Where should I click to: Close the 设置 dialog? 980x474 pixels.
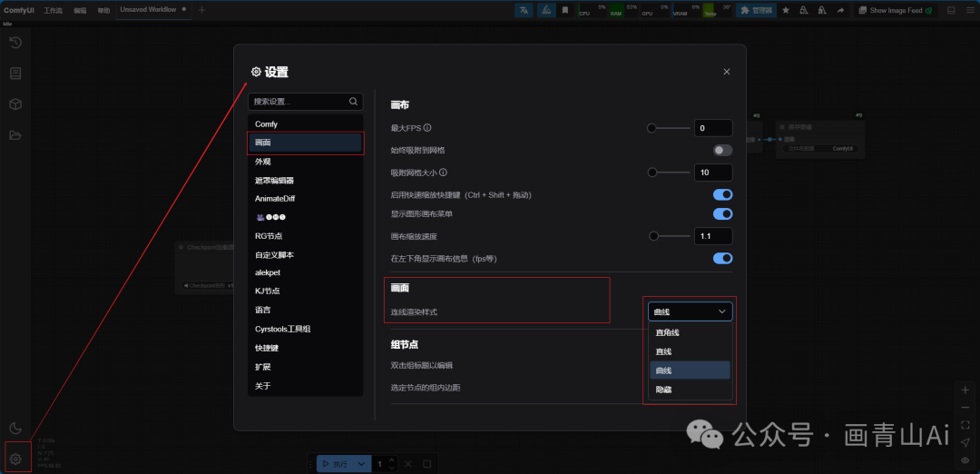click(x=726, y=72)
